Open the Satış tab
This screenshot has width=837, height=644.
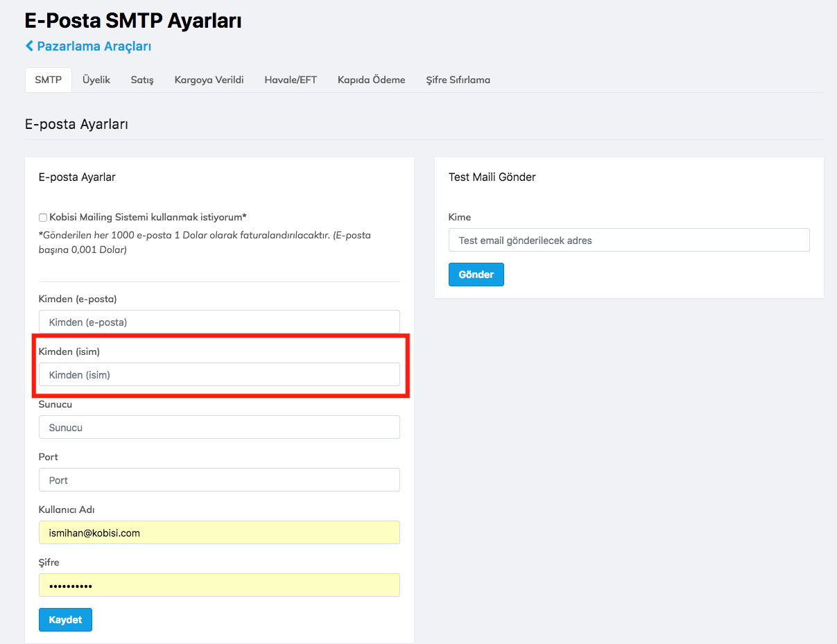point(142,80)
